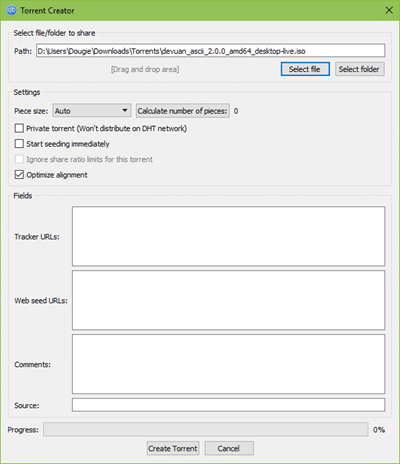Viewport: 400px width, 464px height.
Task: Click the Piece size Auto combo box
Action: click(92, 111)
